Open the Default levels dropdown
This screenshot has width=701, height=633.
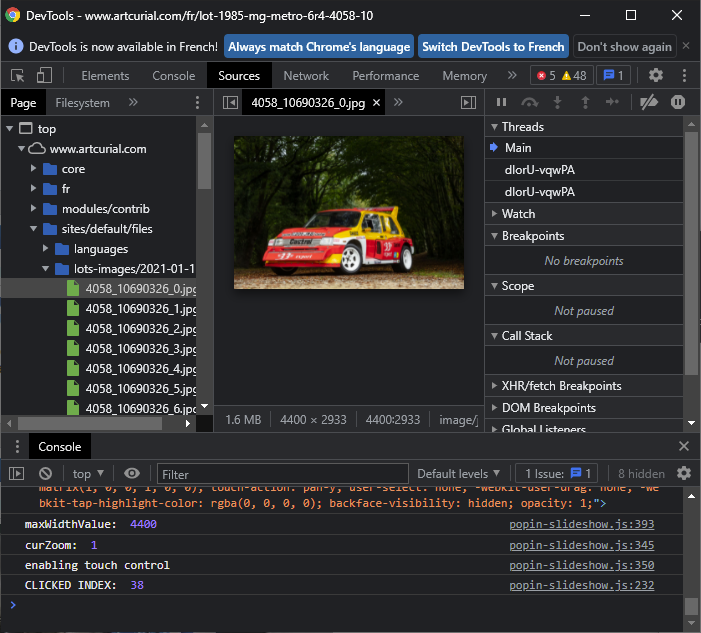click(x=458, y=474)
